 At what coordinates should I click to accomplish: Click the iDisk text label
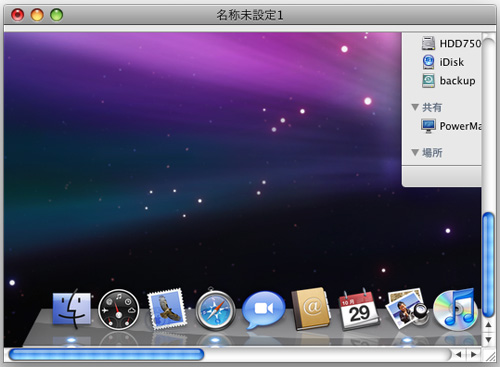click(452, 62)
